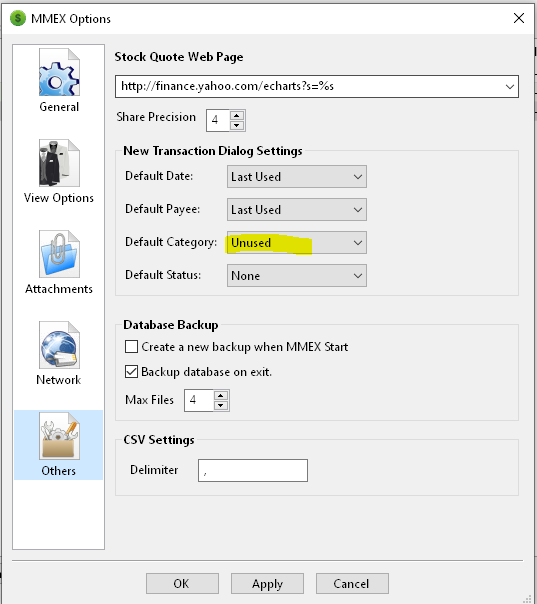537x604 pixels.
Task: Open the Attachments paperclip folder icon
Action: (x=59, y=254)
